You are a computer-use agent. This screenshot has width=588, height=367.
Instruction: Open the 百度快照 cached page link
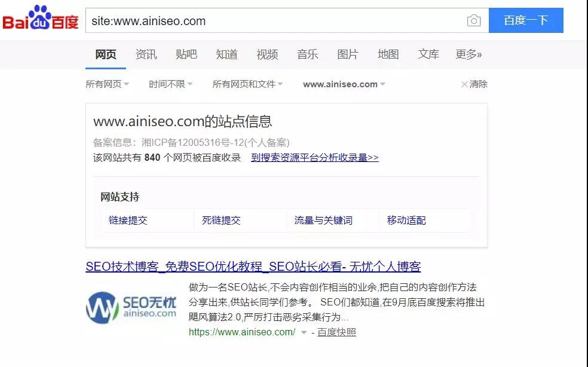tap(336, 332)
